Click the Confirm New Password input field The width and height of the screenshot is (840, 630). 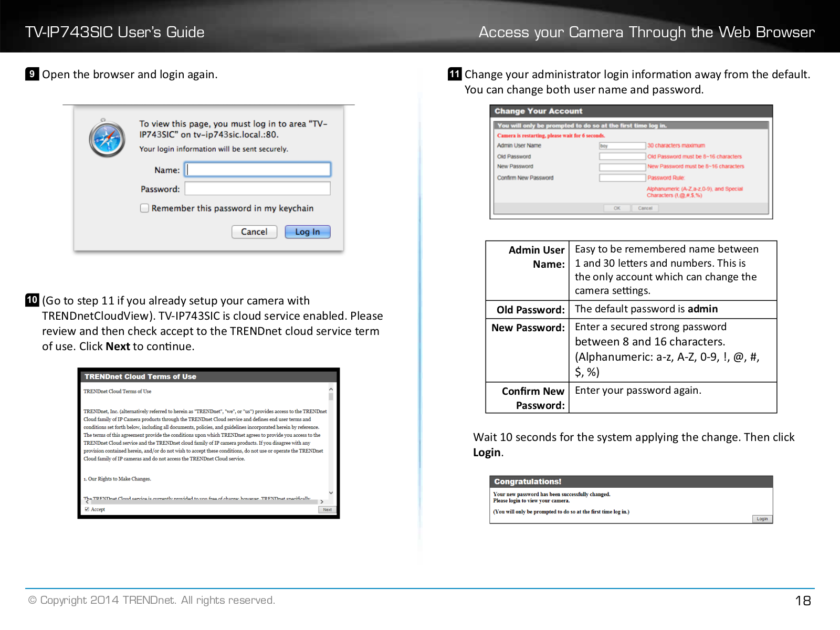point(622,178)
